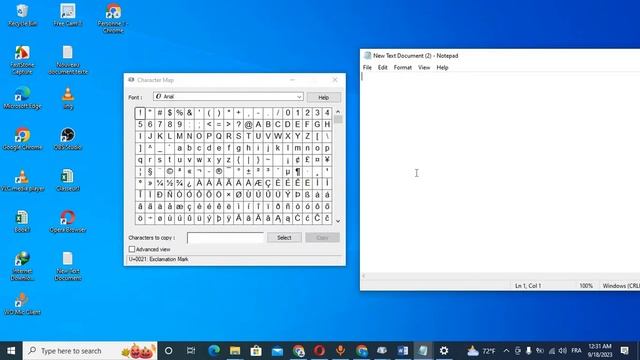640x360 pixels.
Task: Click the Cortana circle on the taskbar
Action: (x=168, y=351)
